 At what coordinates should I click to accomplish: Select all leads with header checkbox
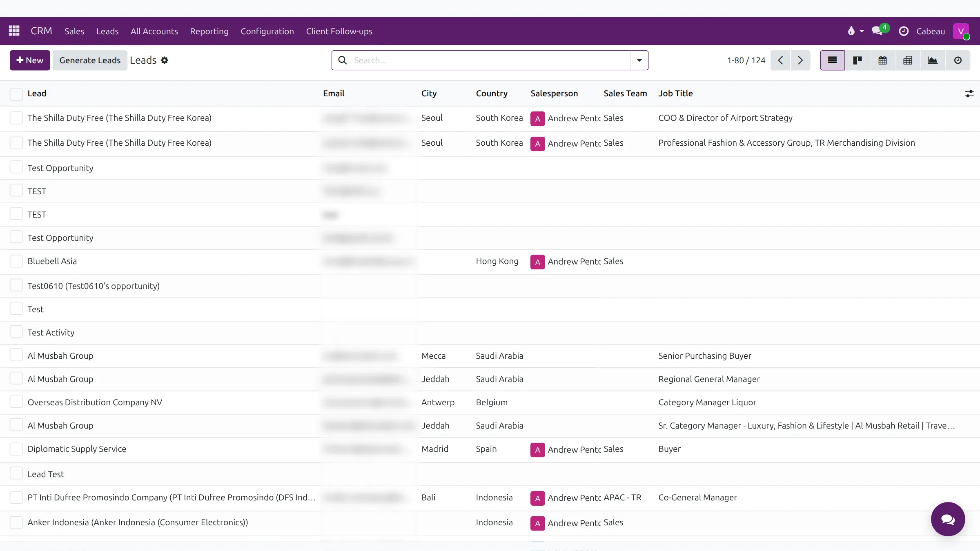click(x=16, y=94)
